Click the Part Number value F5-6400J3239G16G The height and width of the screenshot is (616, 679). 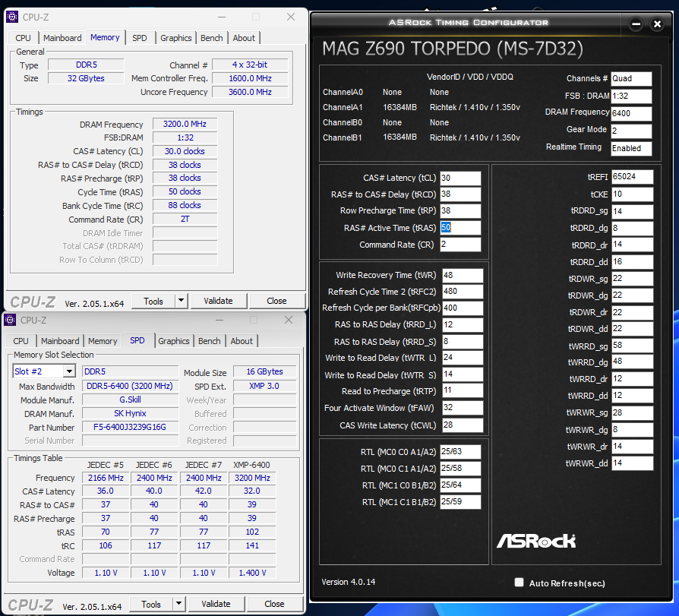(x=130, y=427)
